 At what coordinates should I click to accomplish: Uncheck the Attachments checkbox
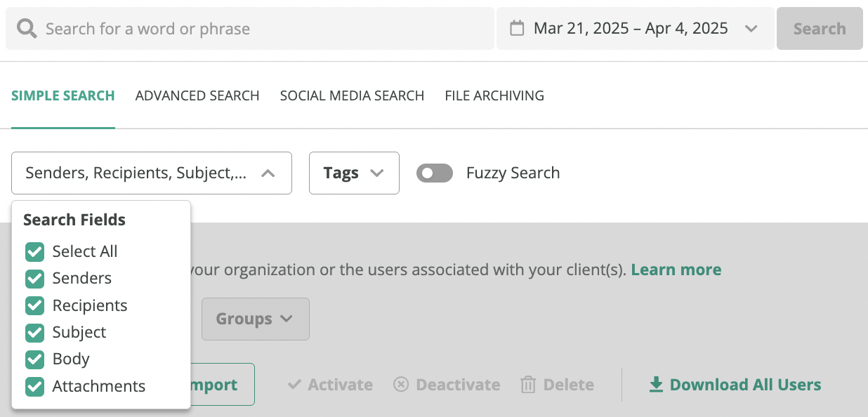click(34, 387)
